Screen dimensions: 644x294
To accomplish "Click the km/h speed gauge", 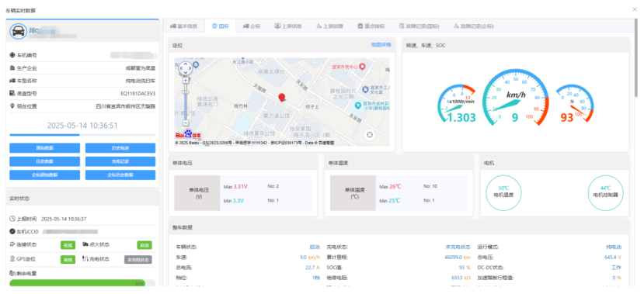I will pos(516,98).
